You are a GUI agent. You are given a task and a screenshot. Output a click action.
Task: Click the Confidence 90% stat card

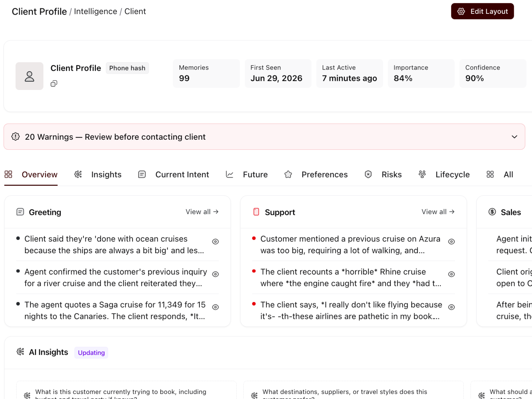[x=493, y=73]
